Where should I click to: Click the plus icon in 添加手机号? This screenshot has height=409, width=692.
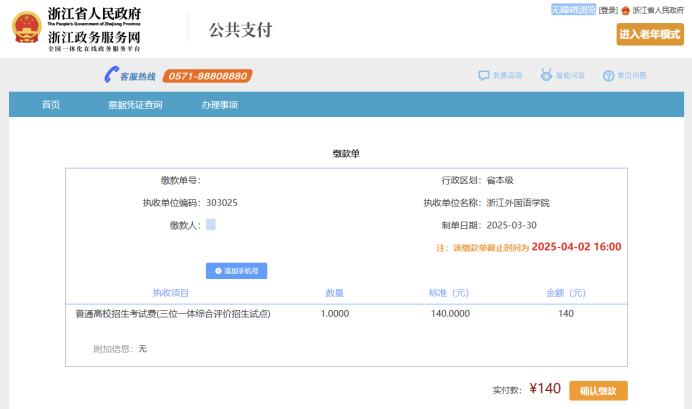coord(218,271)
